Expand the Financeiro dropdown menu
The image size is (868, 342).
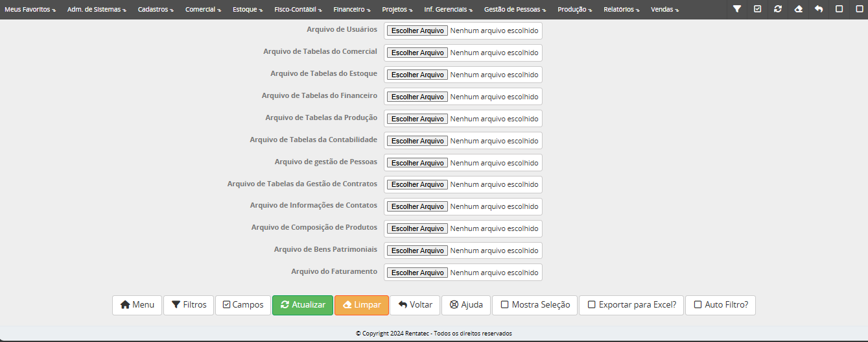(352, 10)
